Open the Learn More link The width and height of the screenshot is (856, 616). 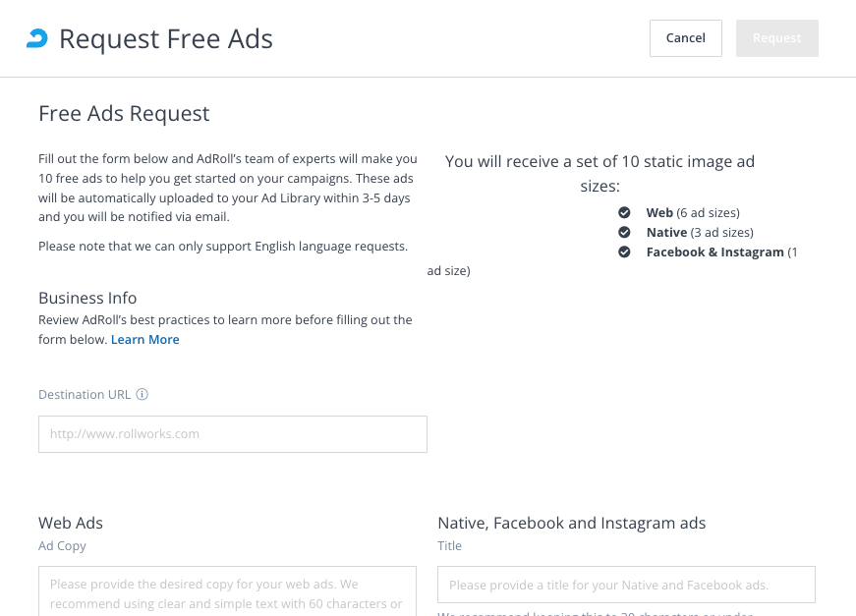144,340
